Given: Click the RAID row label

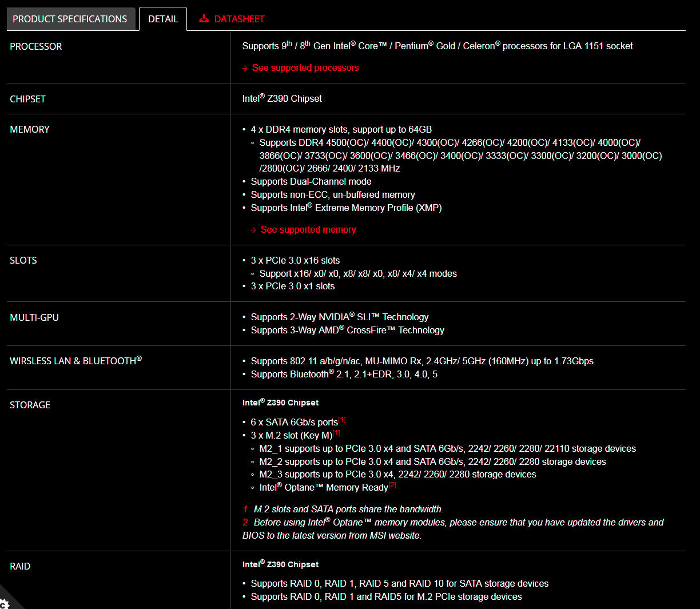Looking at the screenshot, I should [20, 566].
